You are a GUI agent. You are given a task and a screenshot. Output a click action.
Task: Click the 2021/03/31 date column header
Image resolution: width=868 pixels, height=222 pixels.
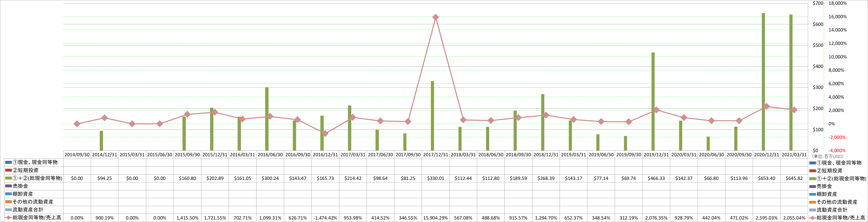[794, 155]
